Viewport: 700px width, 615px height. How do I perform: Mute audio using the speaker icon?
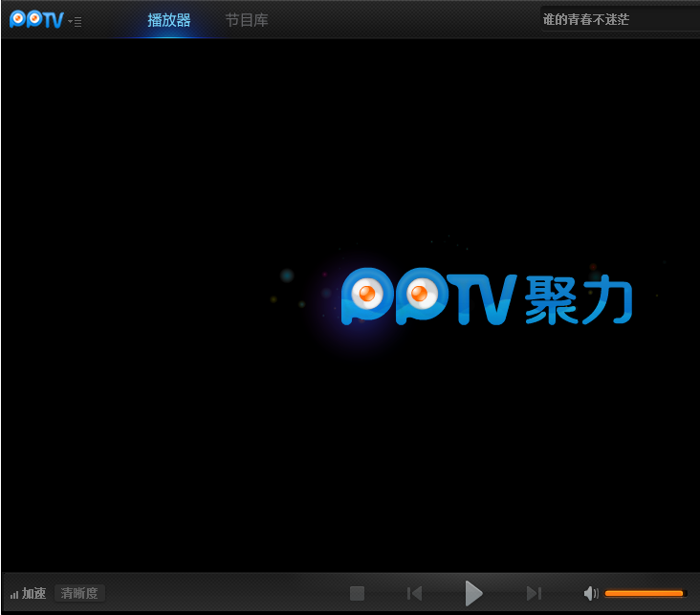(x=591, y=594)
